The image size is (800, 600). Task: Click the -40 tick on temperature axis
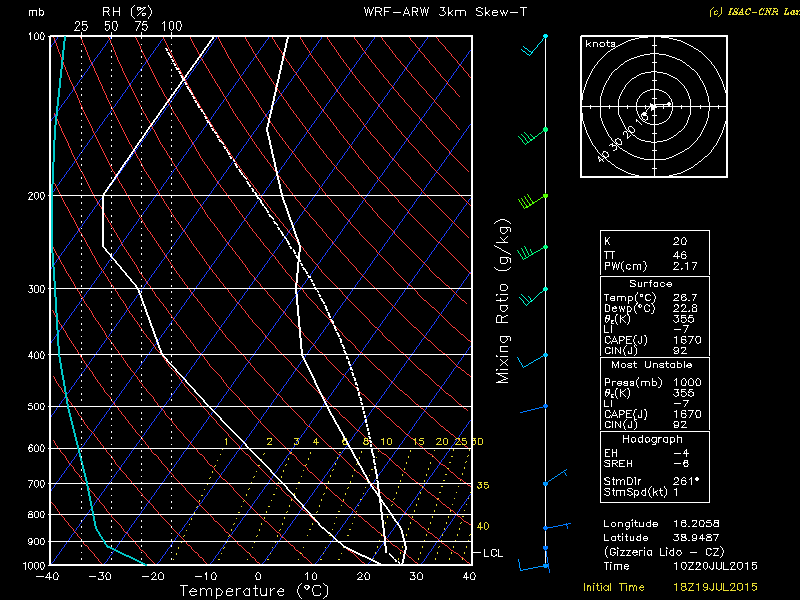point(47,577)
